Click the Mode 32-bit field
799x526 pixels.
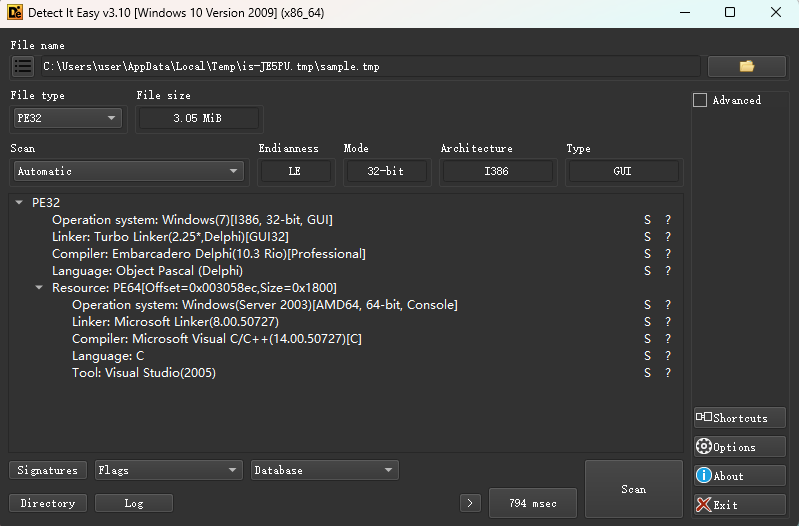[x=386, y=171]
